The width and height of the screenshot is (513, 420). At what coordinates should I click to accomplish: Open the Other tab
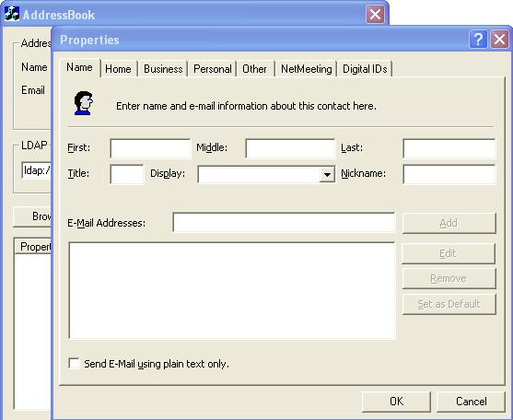[x=254, y=69]
